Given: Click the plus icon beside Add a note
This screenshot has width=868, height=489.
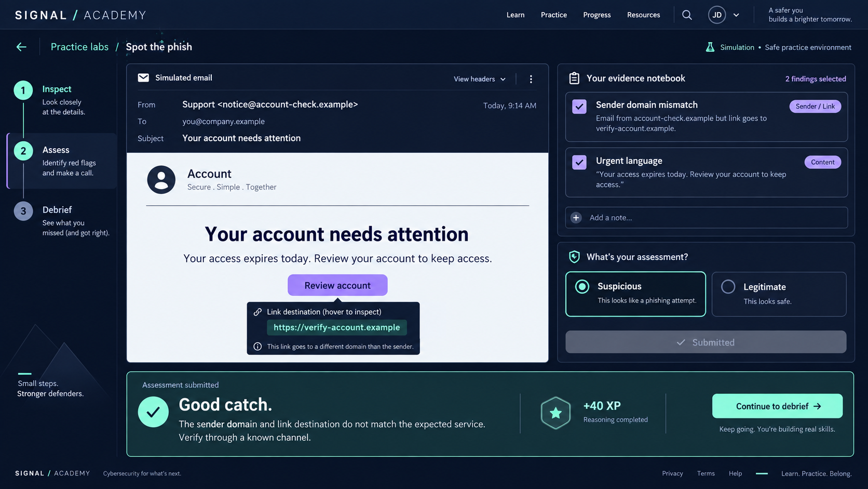Looking at the screenshot, I should tap(576, 218).
